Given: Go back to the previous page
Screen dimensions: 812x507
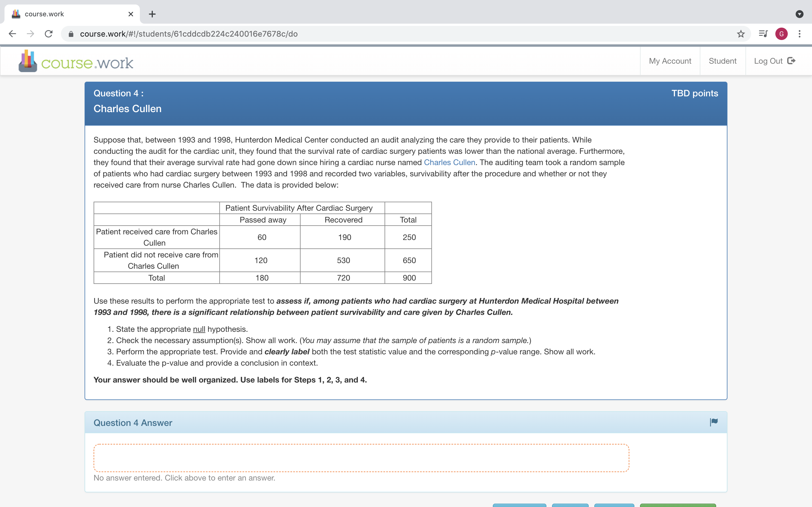Looking at the screenshot, I should coord(12,34).
